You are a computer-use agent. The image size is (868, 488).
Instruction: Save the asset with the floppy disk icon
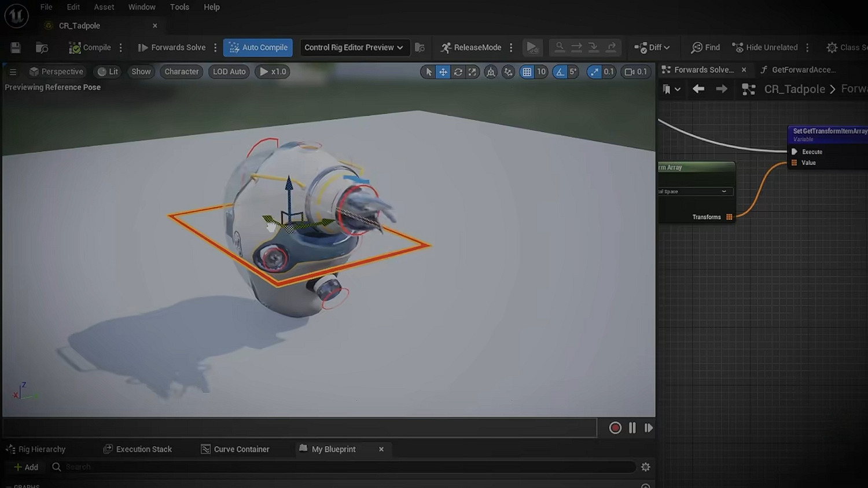(x=16, y=47)
